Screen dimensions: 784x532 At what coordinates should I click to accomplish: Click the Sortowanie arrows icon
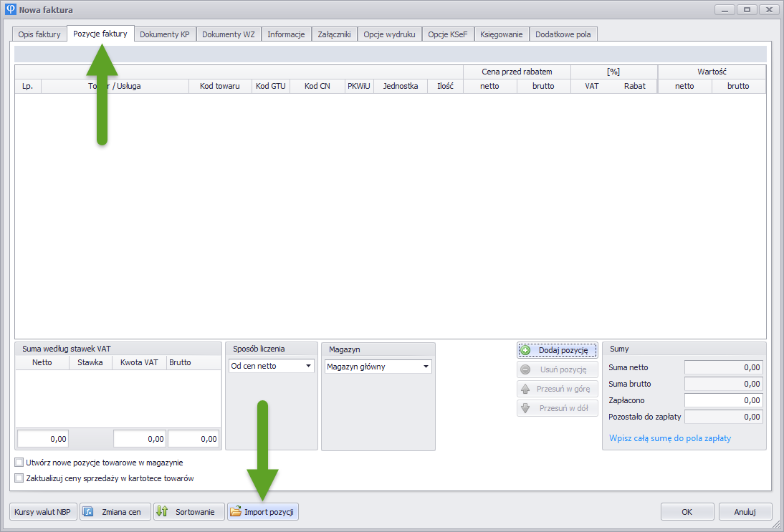(162, 512)
